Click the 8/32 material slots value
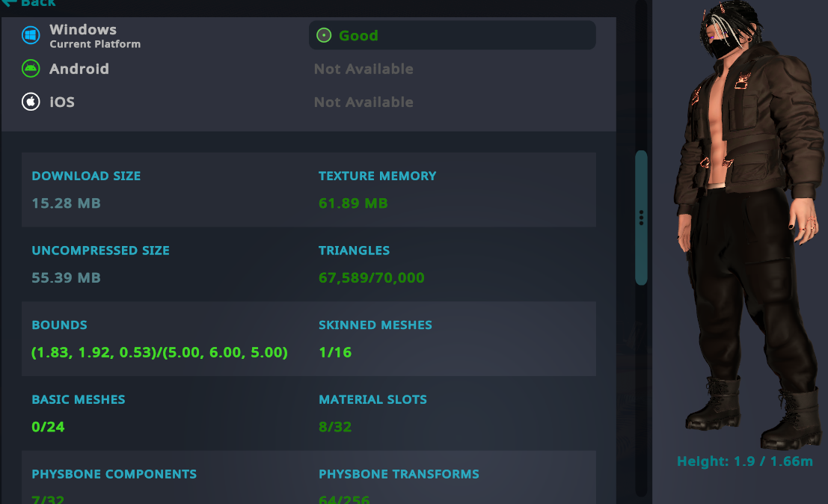 pyautogui.click(x=335, y=426)
